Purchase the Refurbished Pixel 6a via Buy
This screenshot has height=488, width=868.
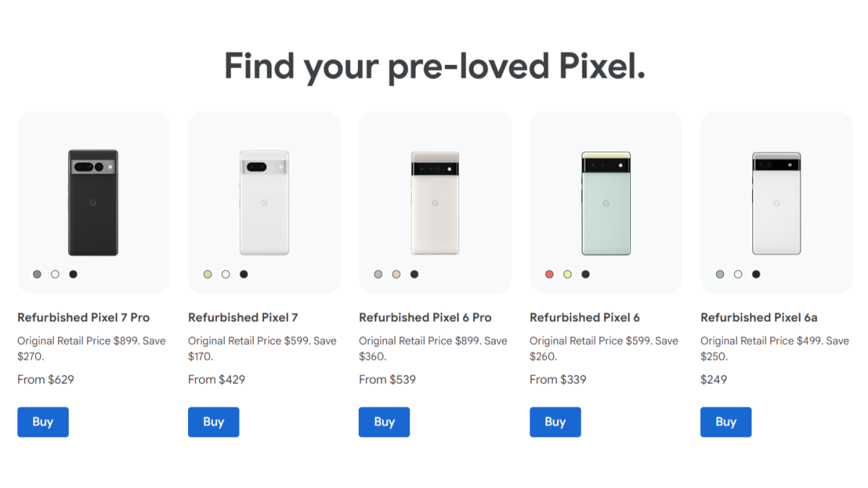point(726,421)
